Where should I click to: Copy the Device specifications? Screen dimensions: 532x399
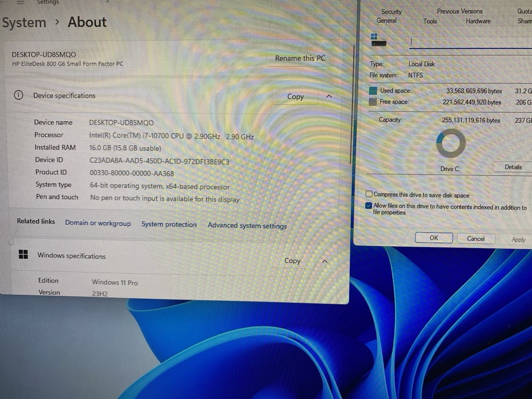click(x=295, y=96)
